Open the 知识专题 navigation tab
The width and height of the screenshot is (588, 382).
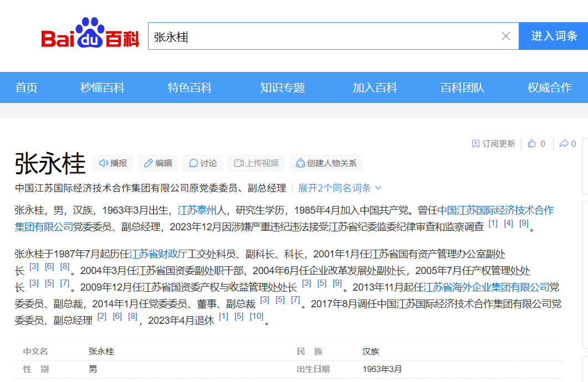tap(283, 87)
